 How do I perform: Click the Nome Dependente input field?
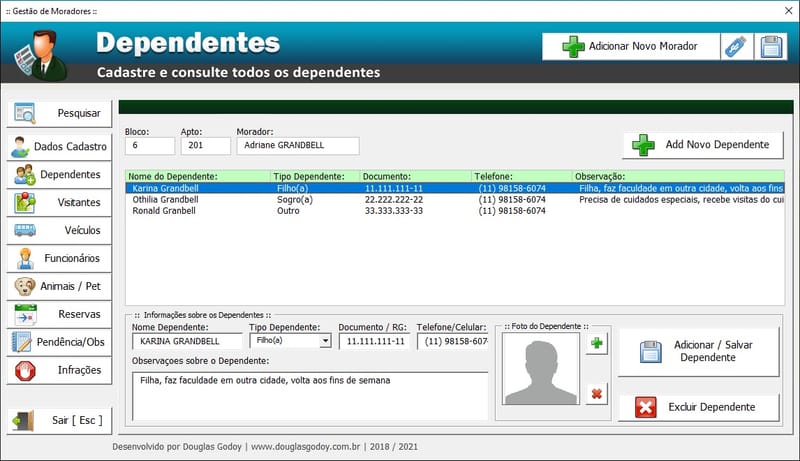[187, 341]
